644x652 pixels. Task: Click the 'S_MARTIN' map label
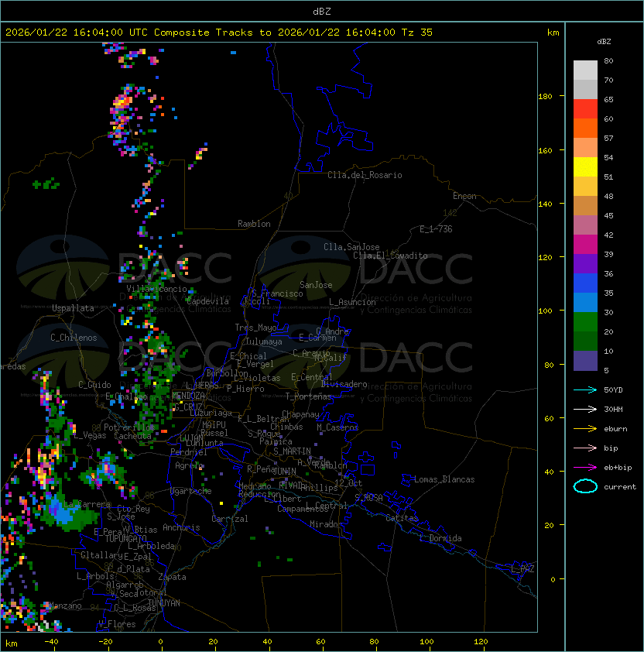point(292,451)
